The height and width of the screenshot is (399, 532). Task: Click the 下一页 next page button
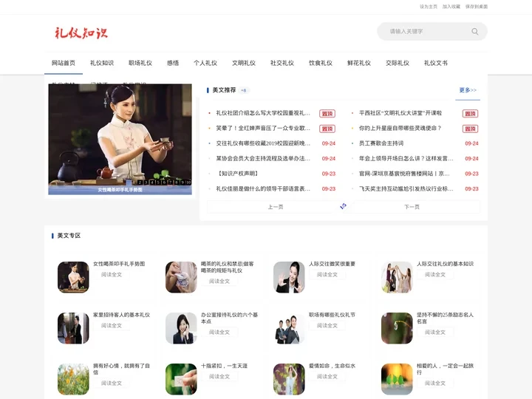click(x=412, y=207)
